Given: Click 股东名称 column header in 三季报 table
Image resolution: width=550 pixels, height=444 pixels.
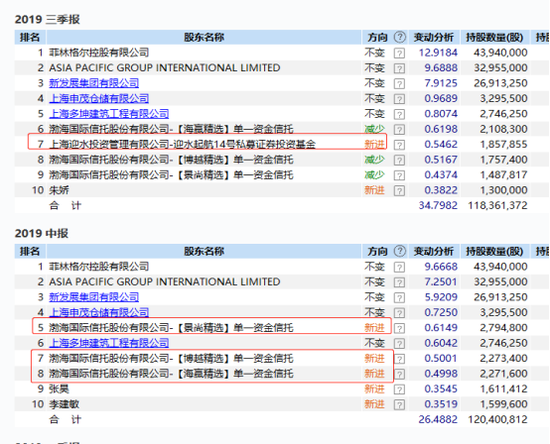Looking at the screenshot, I should click(204, 37).
